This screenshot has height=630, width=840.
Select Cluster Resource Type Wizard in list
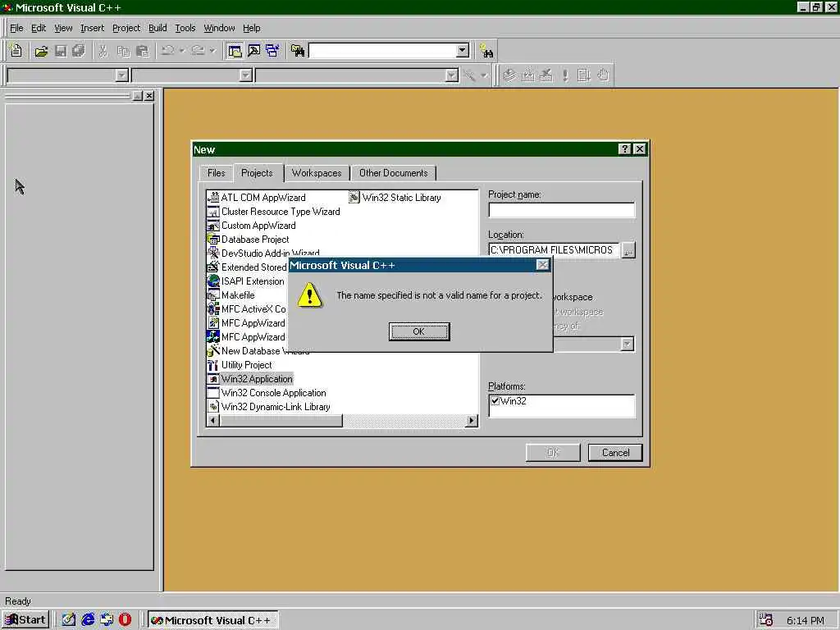(281, 211)
